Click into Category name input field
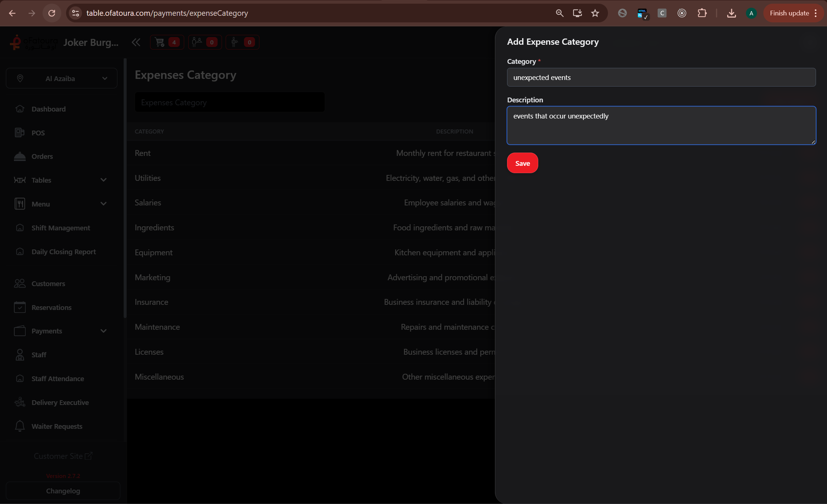The image size is (827, 504). pyautogui.click(x=661, y=77)
